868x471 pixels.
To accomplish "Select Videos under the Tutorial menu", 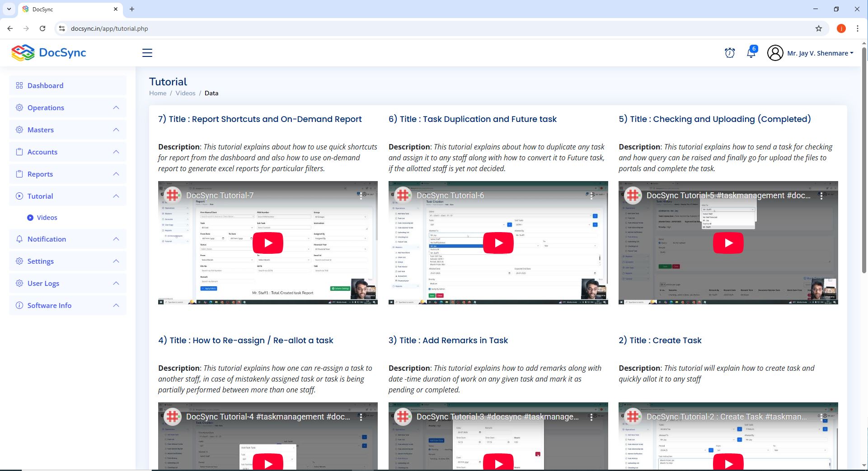I will click(47, 218).
